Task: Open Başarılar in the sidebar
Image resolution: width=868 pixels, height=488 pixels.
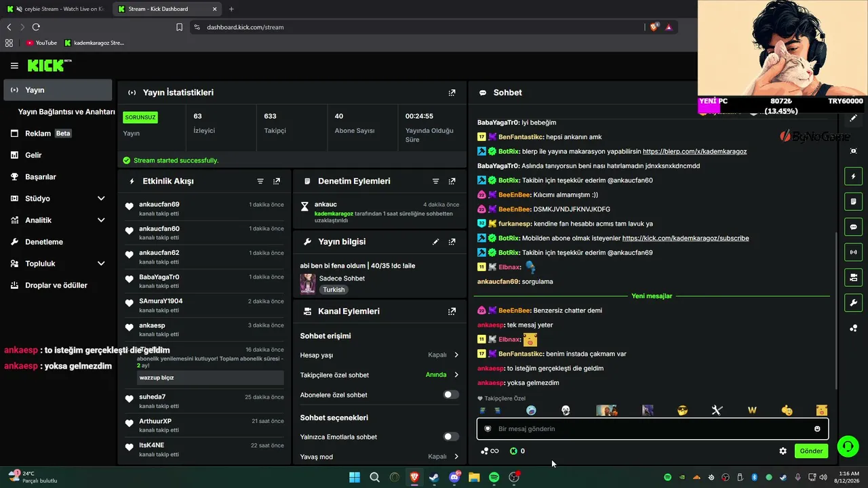Action: [x=58, y=177]
